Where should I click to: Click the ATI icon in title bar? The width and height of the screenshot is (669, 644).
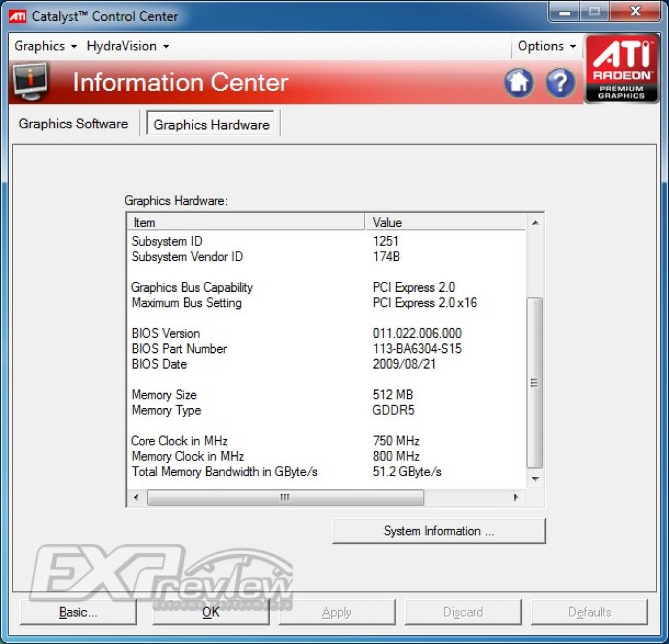point(18,16)
